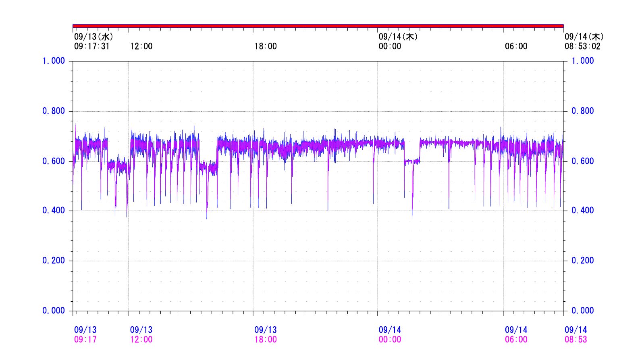Click the magenta 00:00 label below the chart
Image resolution: width=644 pixels, height=363 pixels.
click(x=390, y=340)
